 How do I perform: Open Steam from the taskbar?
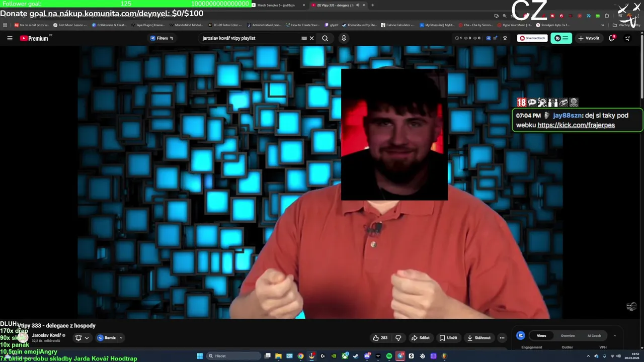pyautogui.click(x=356, y=356)
